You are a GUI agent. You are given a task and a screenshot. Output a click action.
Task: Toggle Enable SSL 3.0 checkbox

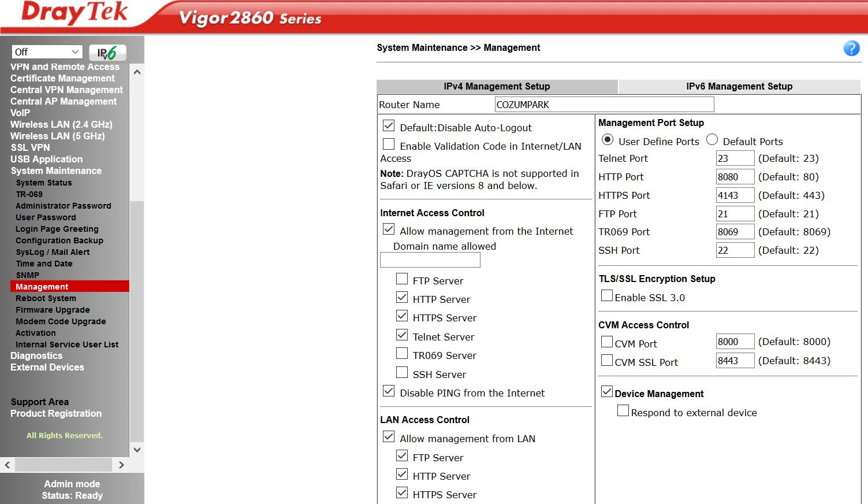click(x=607, y=296)
